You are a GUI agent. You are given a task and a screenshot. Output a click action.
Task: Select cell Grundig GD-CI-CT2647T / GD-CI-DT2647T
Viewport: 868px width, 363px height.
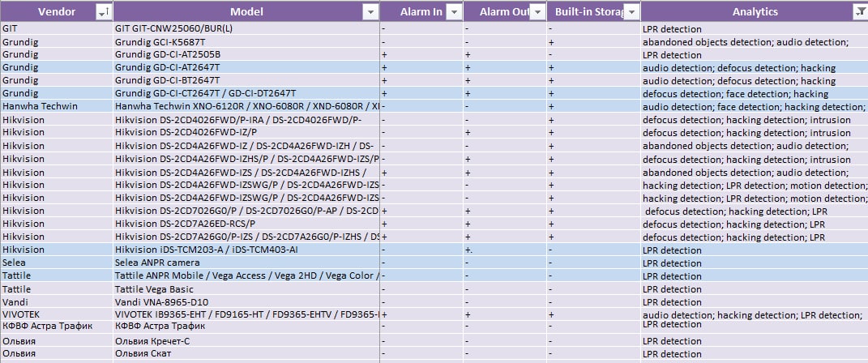click(246, 93)
